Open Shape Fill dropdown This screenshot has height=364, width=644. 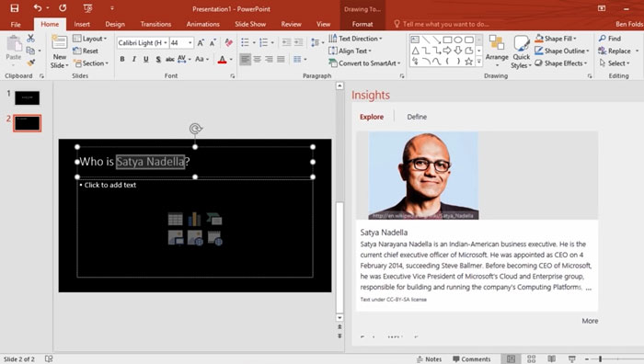556,39
